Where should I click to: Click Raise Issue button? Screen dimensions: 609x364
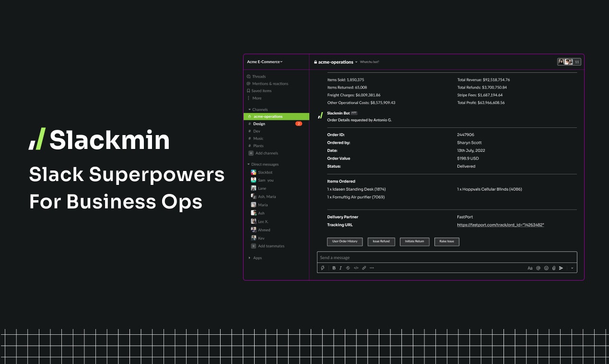point(447,241)
